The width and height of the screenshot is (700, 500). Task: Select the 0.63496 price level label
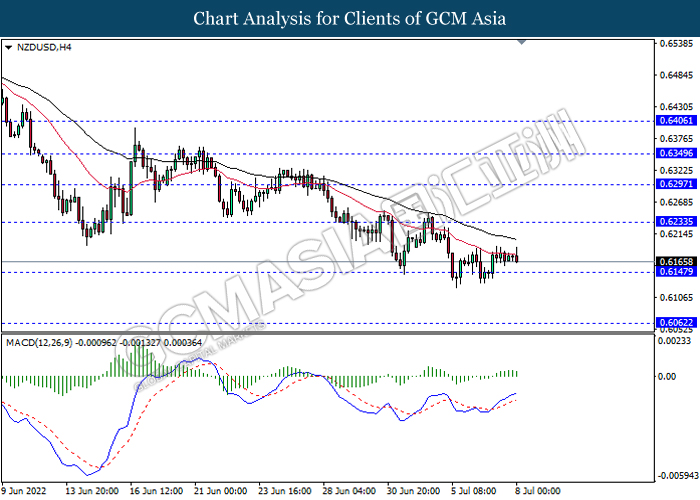[x=676, y=153]
